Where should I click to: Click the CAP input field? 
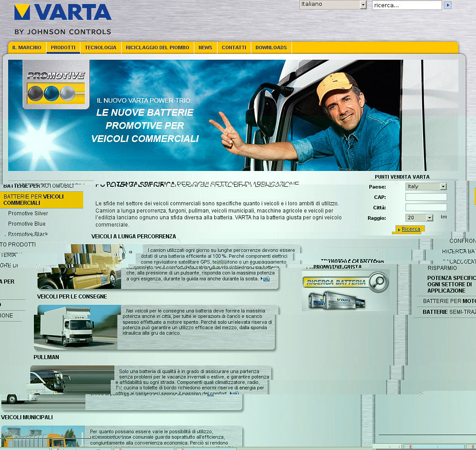[x=426, y=197]
